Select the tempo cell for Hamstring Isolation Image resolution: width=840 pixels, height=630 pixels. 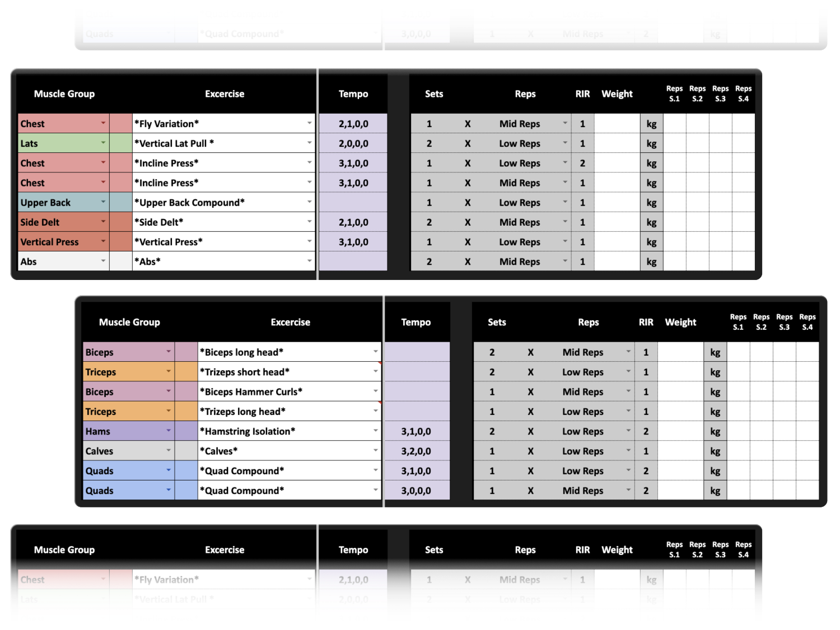point(416,431)
